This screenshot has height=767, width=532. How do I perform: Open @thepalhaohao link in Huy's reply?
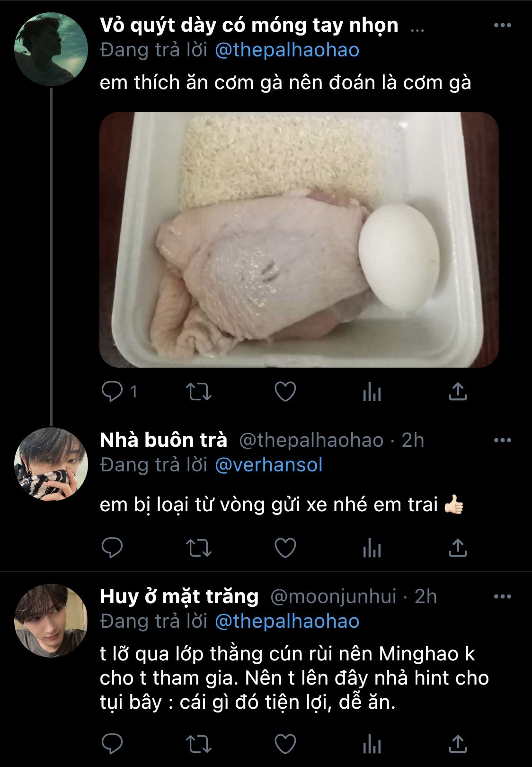[x=287, y=621]
